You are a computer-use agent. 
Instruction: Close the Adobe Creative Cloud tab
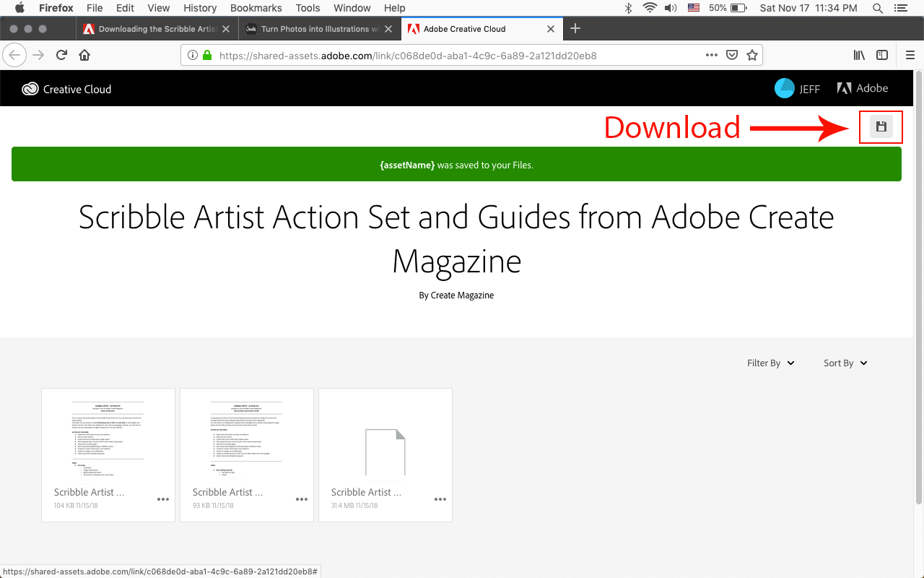[552, 29]
